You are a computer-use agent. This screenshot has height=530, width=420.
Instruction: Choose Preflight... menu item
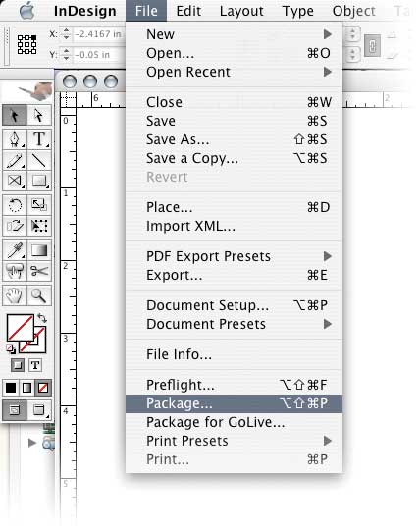pos(235,385)
